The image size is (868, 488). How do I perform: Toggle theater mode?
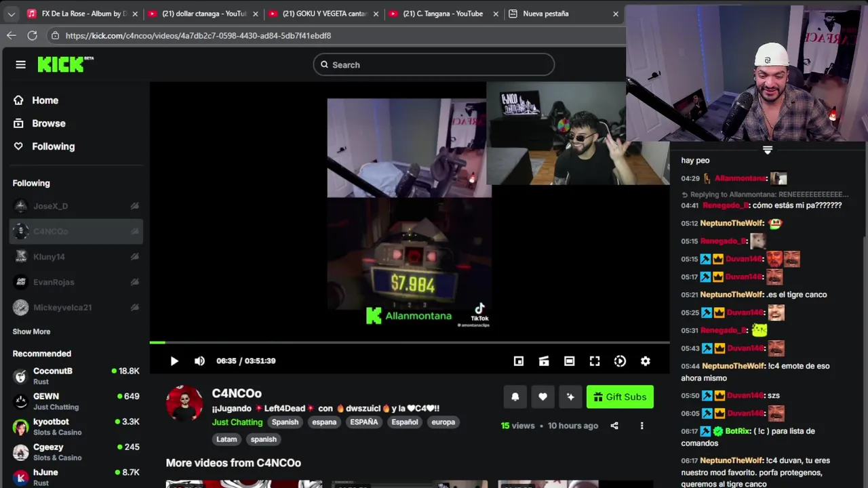(x=570, y=361)
